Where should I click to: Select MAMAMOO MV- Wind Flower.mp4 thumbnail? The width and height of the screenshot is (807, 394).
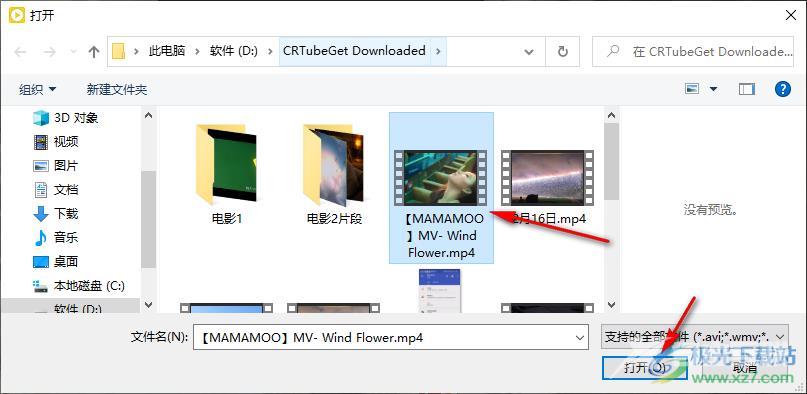441,178
